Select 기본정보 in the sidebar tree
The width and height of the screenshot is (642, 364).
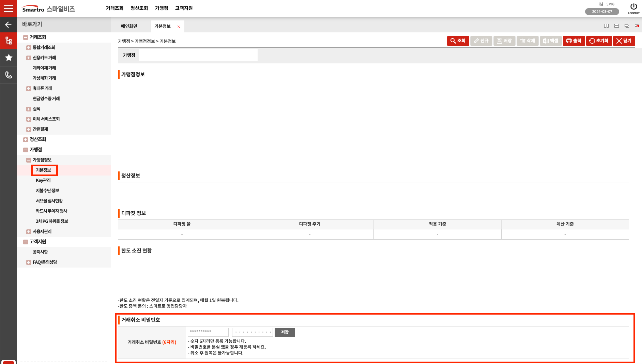[x=43, y=170]
